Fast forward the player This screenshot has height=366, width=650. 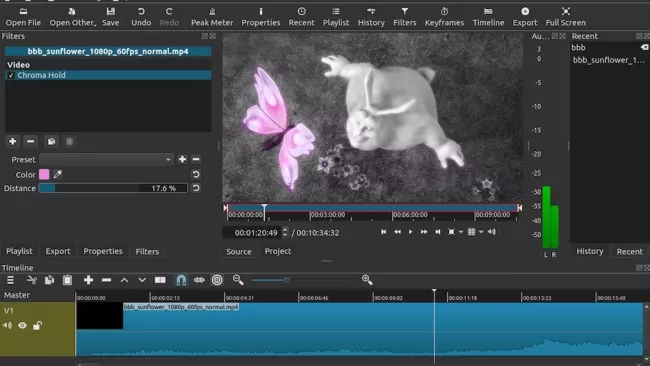(424, 232)
